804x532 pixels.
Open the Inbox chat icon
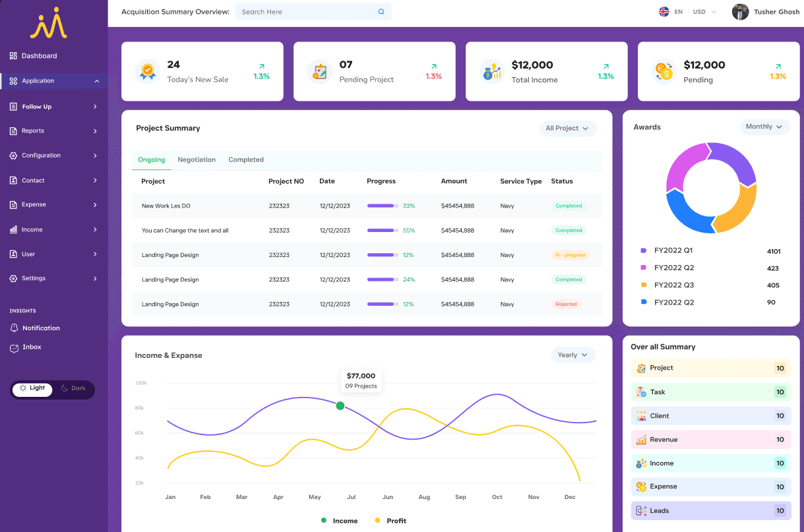tap(14, 347)
